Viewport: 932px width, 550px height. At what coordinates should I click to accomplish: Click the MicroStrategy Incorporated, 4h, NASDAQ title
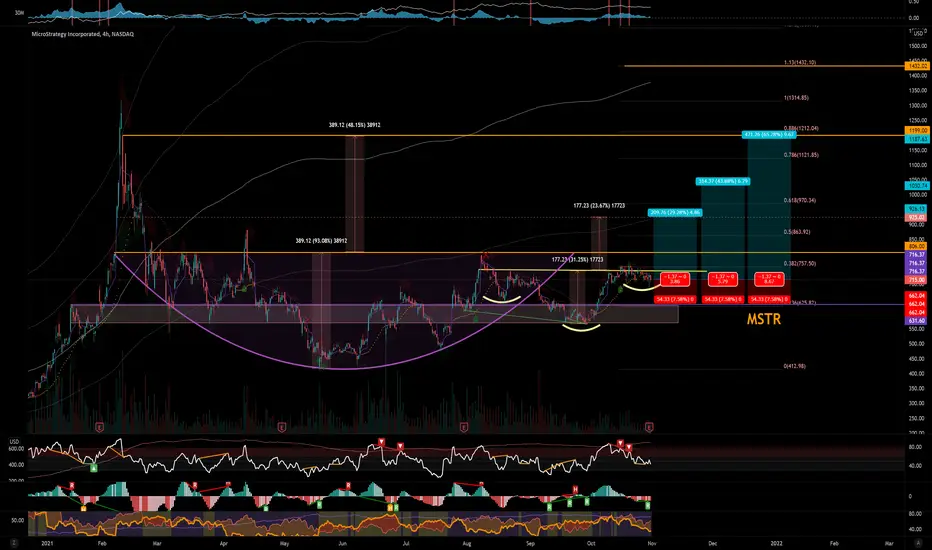pos(83,34)
